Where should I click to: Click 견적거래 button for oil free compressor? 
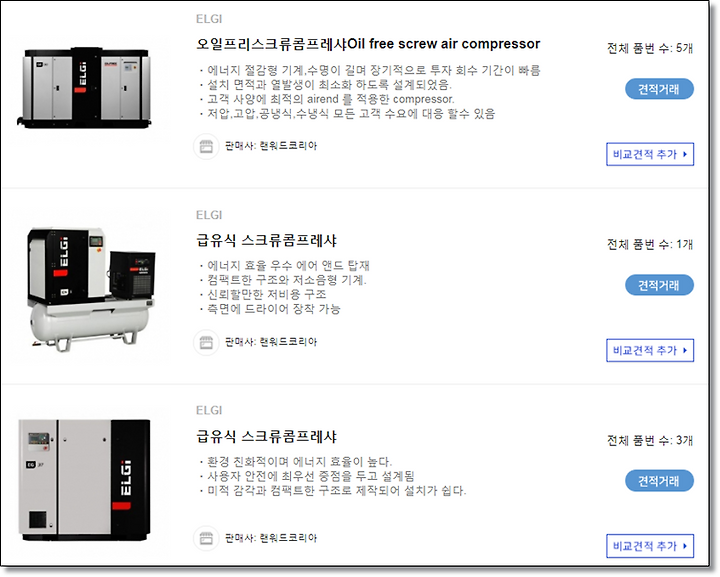tap(659, 89)
